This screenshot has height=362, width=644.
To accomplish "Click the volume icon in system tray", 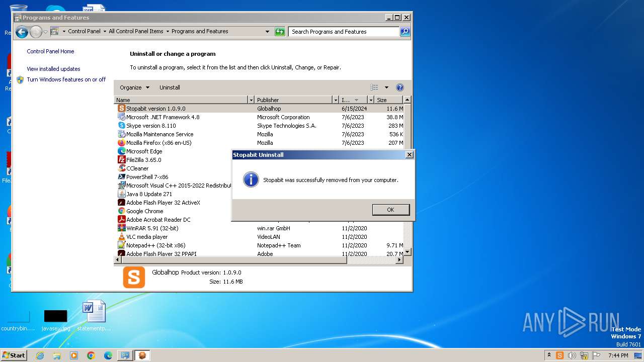I will pyautogui.click(x=572, y=355).
